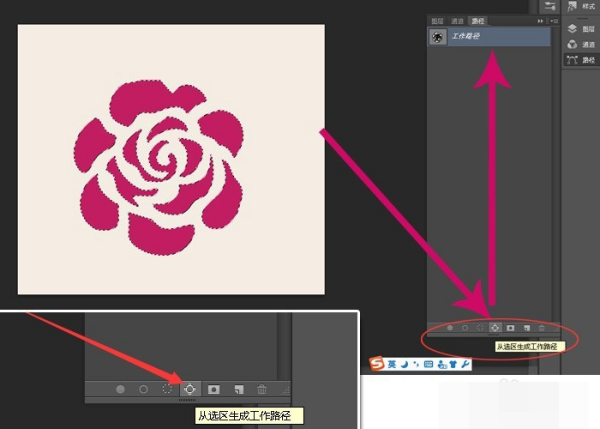600x429 pixels.
Task: Select the 工作路径 work path thumbnail
Action: click(438, 36)
